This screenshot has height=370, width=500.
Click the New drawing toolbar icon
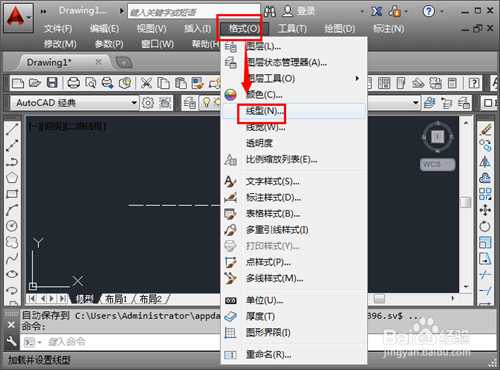(18, 83)
